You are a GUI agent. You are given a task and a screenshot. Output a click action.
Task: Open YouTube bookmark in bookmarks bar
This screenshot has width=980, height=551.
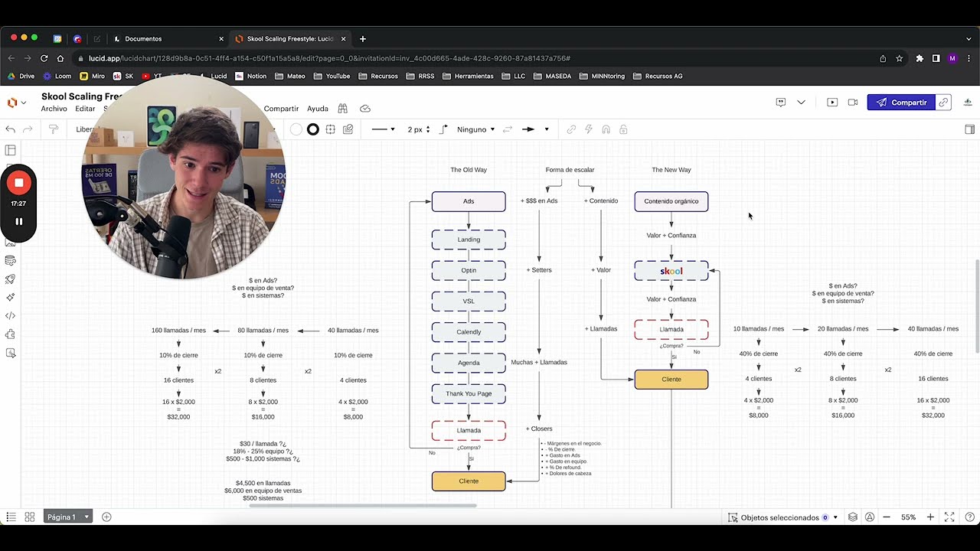(x=332, y=76)
